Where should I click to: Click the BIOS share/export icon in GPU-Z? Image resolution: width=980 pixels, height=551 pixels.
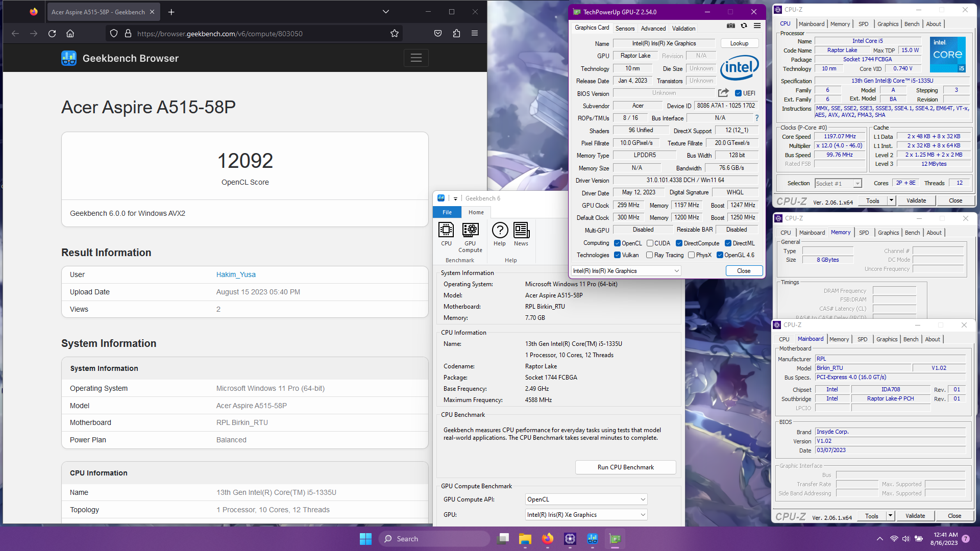[723, 93]
